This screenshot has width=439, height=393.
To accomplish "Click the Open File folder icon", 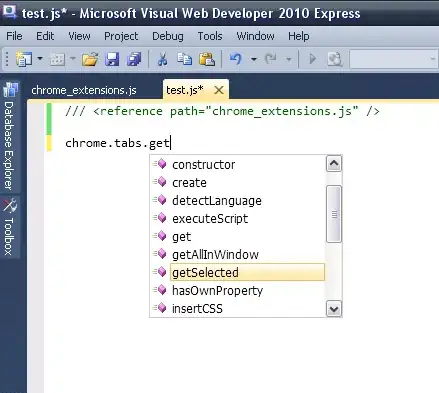I will pyautogui.click(x=90, y=59).
